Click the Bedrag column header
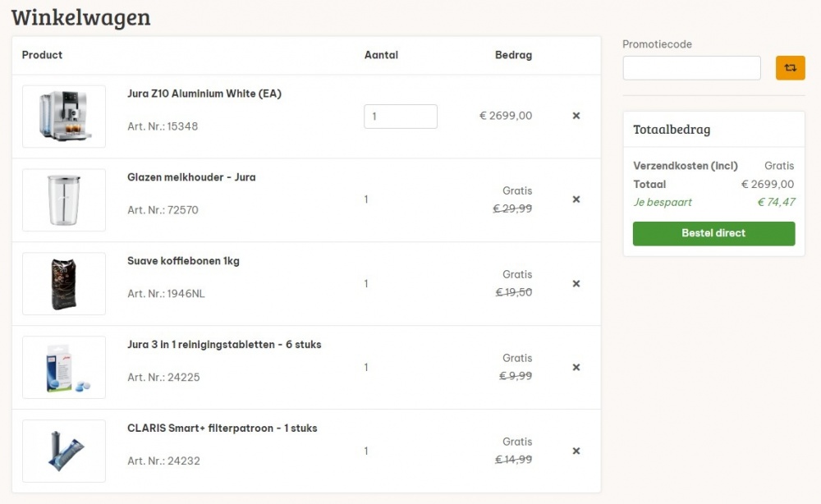Viewport: 821px width, 504px height. 514,55
